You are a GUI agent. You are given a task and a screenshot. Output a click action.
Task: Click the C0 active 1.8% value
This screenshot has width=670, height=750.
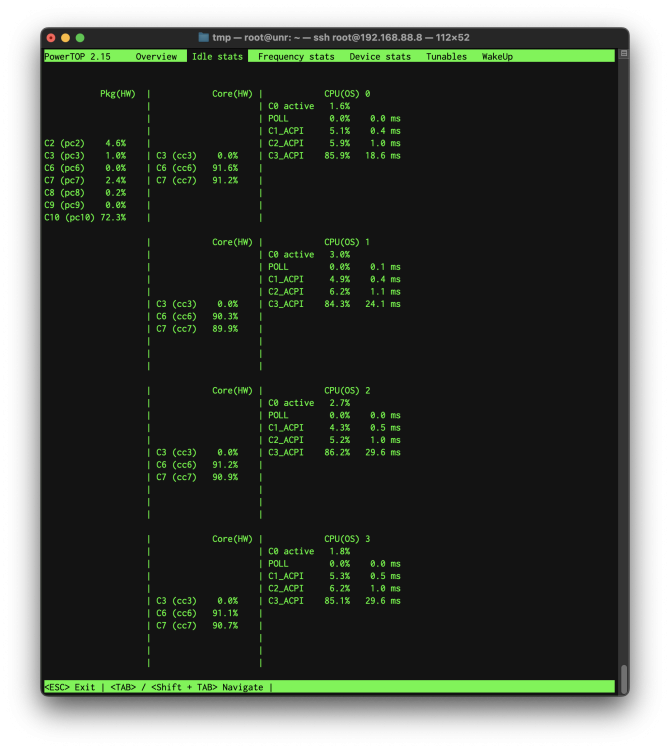pyautogui.click(x=340, y=551)
